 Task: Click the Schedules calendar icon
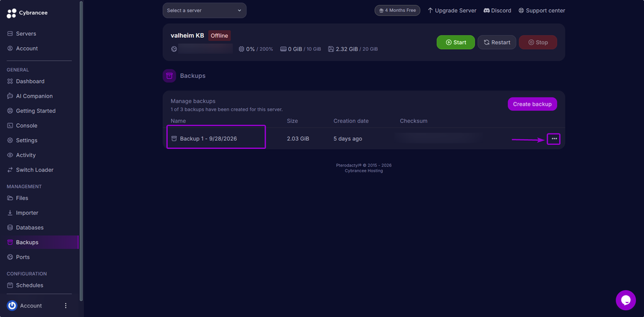point(10,285)
